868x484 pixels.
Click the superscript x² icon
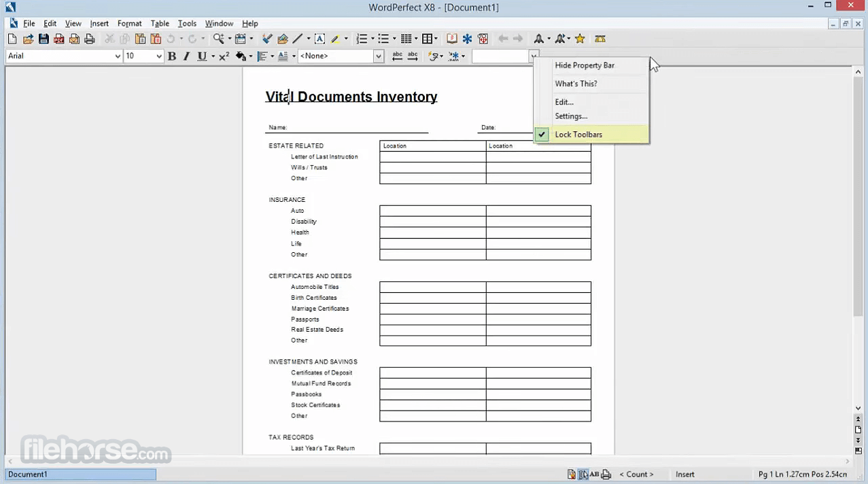point(224,56)
